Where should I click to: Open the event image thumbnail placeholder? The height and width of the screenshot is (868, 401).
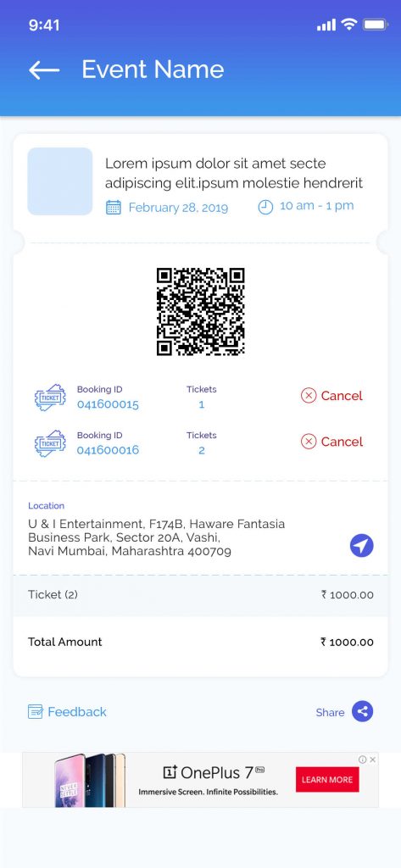[x=60, y=181]
